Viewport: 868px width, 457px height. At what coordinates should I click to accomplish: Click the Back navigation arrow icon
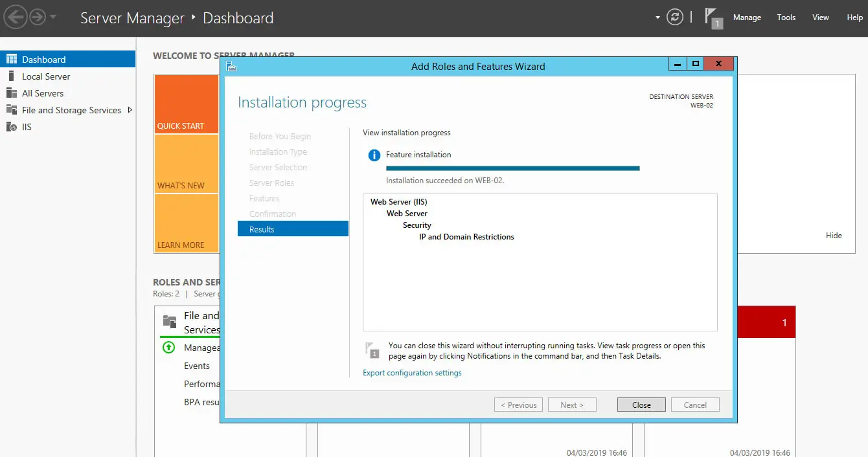point(16,17)
